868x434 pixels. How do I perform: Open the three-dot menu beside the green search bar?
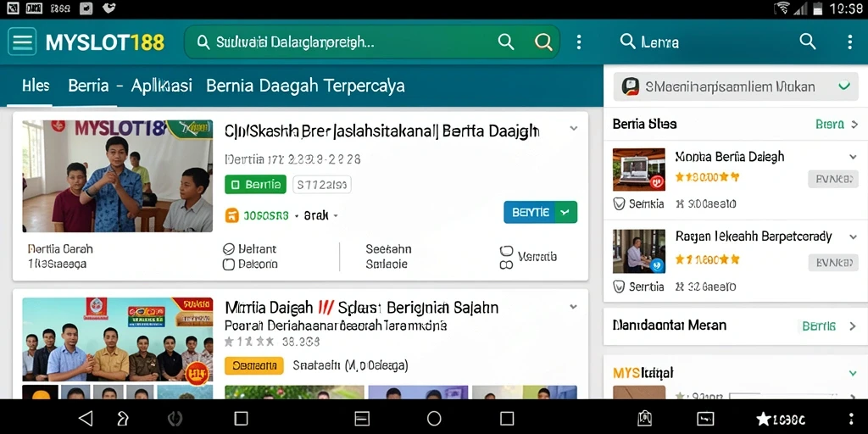579,42
